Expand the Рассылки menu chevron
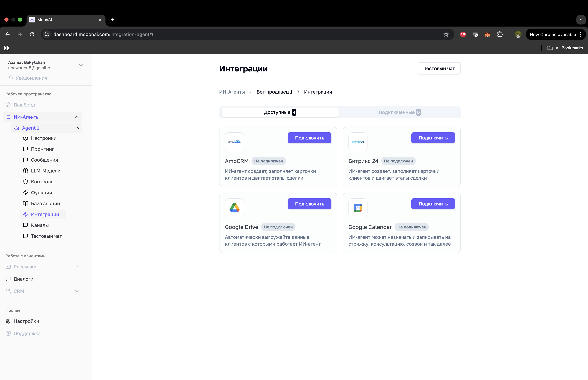The width and height of the screenshot is (588, 380). tap(77, 267)
